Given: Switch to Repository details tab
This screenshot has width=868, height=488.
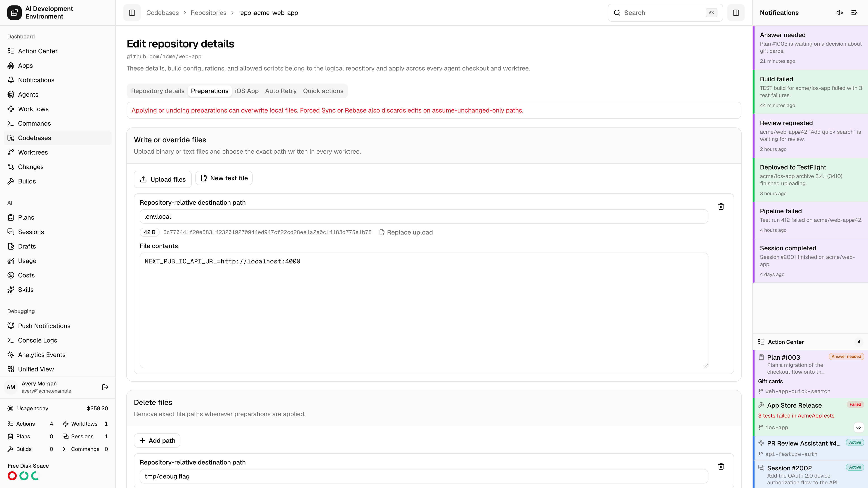Looking at the screenshot, I should click(x=158, y=91).
